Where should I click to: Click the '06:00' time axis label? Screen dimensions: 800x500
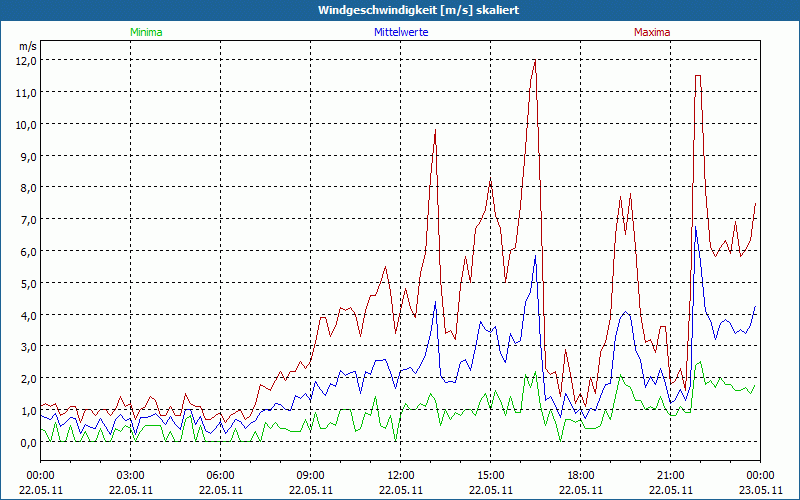tap(220, 476)
